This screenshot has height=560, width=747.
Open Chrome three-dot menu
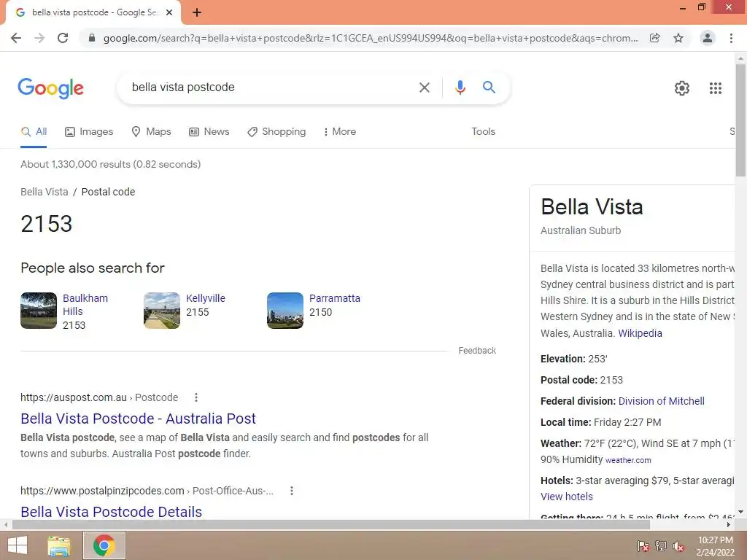(x=731, y=38)
